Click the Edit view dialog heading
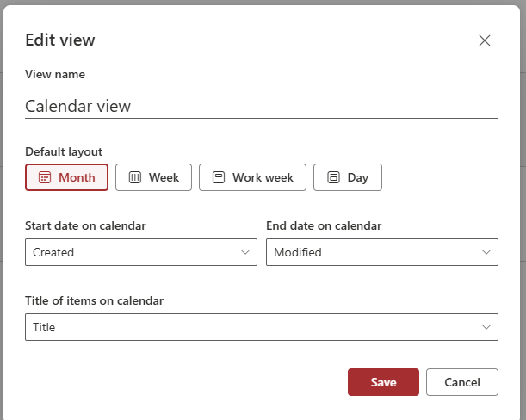 (x=60, y=40)
